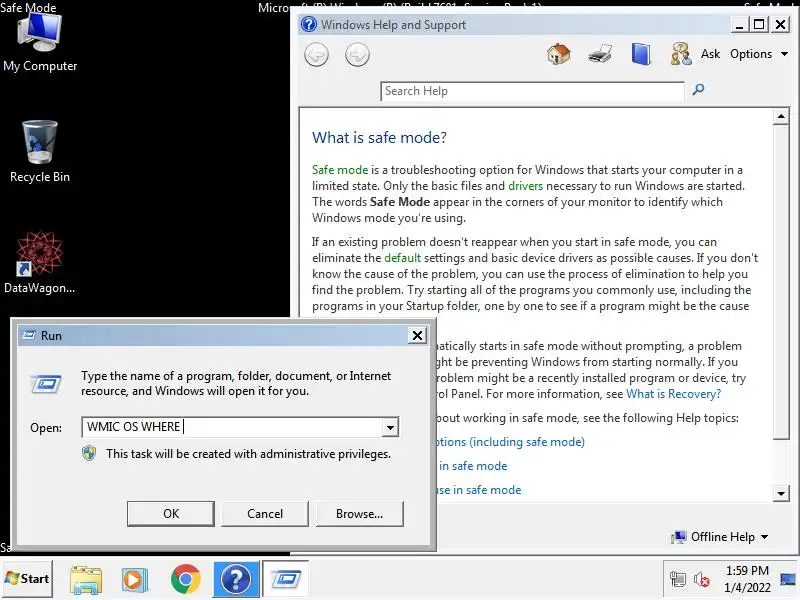The width and height of the screenshot is (800, 600).
Task: Click the Search Help input field
Action: pos(532,91)
